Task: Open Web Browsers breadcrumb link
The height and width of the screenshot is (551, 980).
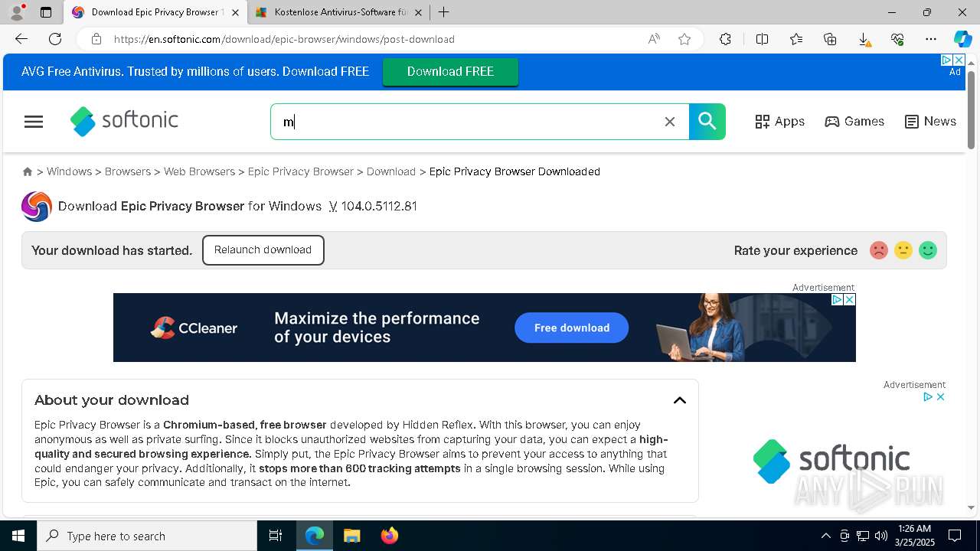Action: [x=199, y=171]
